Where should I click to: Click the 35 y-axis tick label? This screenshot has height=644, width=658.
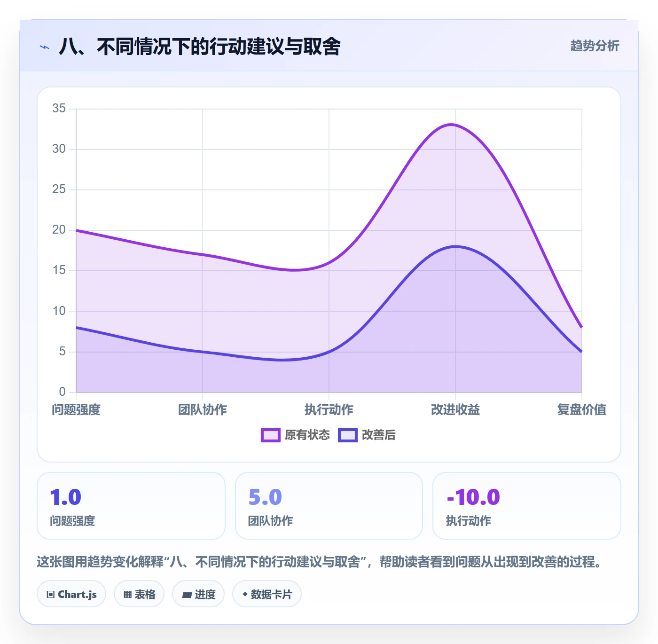coord(59,109)
